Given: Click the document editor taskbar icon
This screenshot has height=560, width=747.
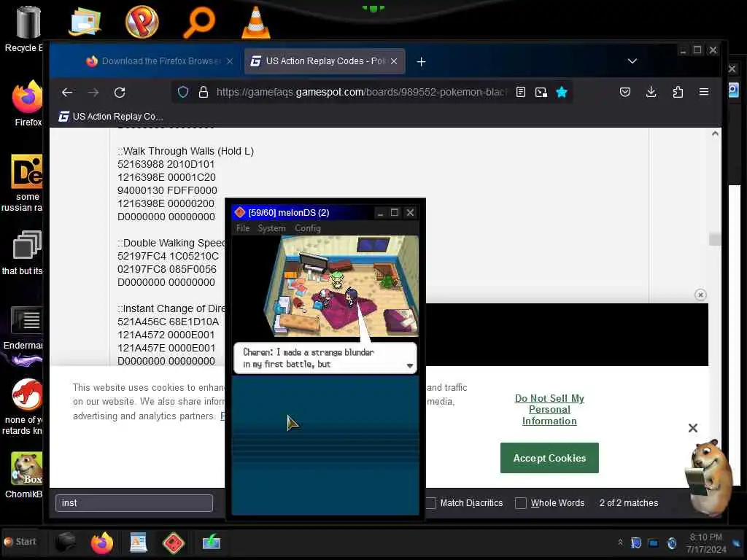Looking at the screenshot, I should (x=138, y=542).
